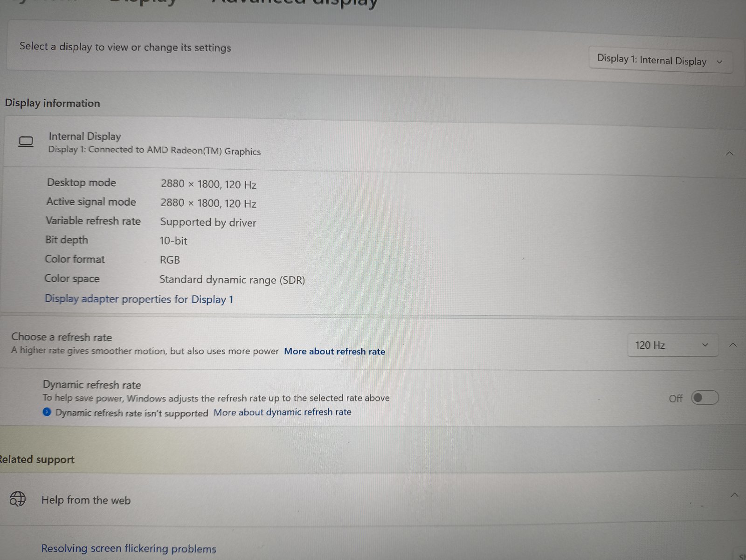Viewport: 746px width, 560px height.
Task: Click the Off label beside the toggle
Action: pos(676,399)
